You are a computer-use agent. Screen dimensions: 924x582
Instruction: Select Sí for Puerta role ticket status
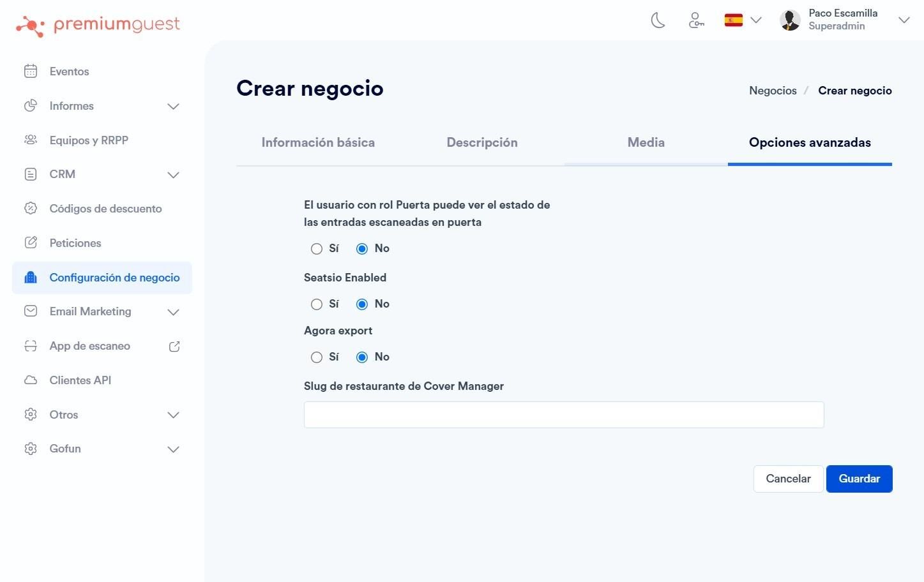(317, 249)
